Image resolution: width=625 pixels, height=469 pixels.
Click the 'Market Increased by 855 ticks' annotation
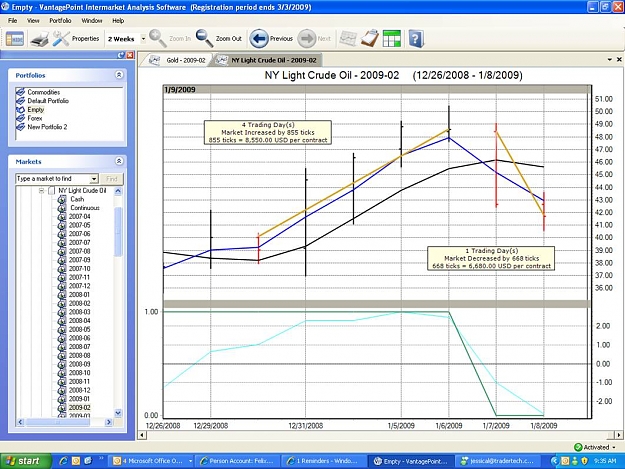pos(267,132)
